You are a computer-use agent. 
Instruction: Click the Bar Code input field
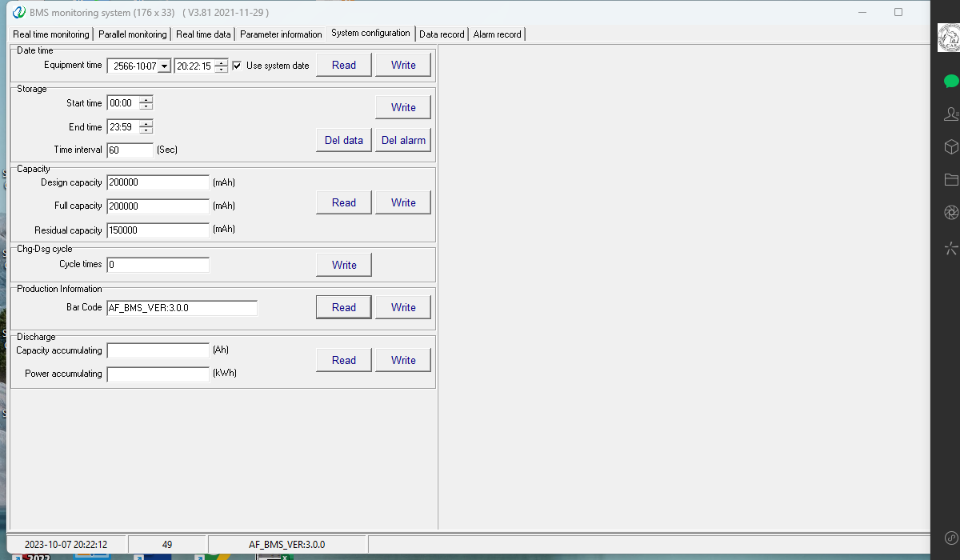tap(182, 307)
